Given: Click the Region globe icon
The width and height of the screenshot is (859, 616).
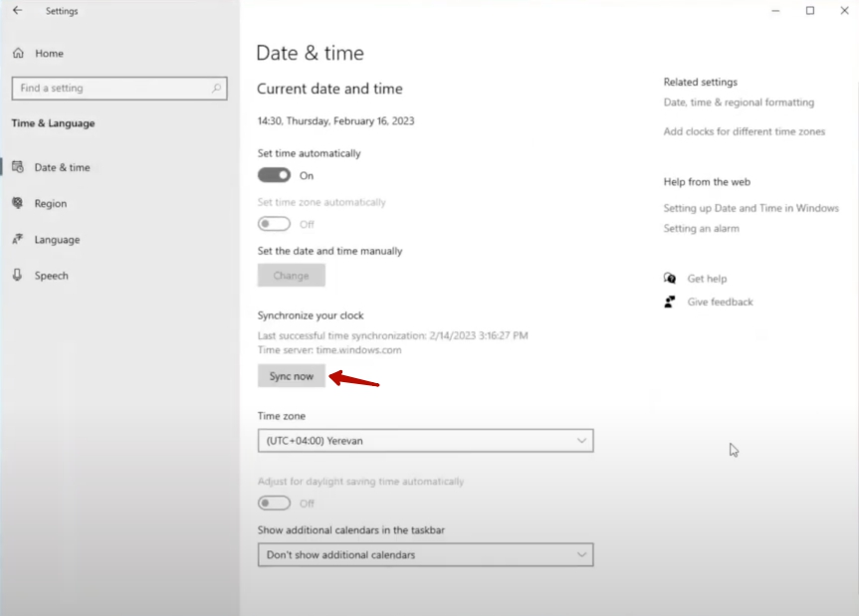Looking at the screenshot, I should tap(18, 203).
